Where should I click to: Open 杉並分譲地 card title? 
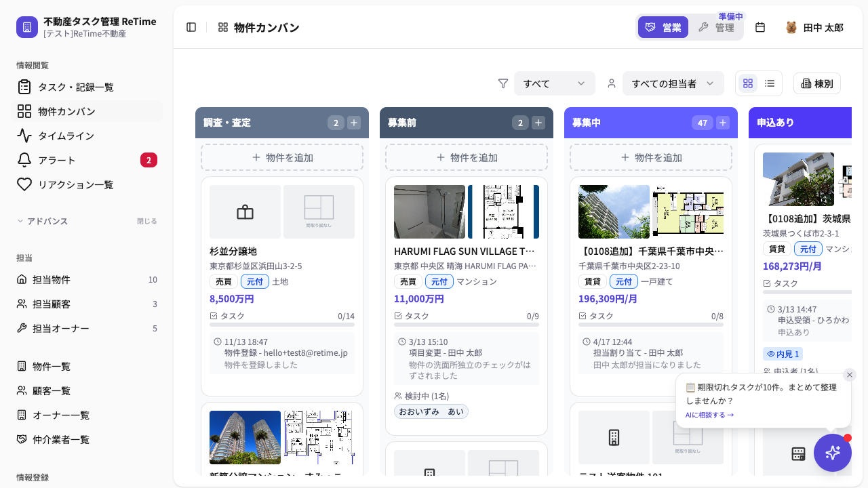pyautogui.click(x=233, y=251)
